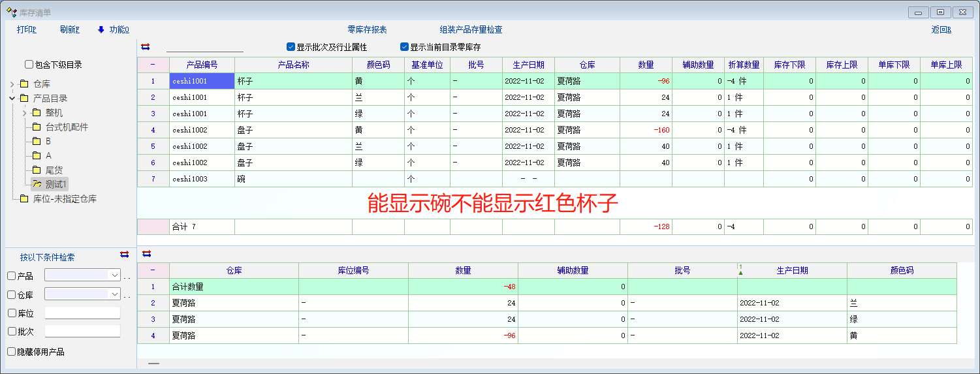Click the 返回 button at top right
The height and width of the screenshot is (374, 980).
[x=941, y=29]
